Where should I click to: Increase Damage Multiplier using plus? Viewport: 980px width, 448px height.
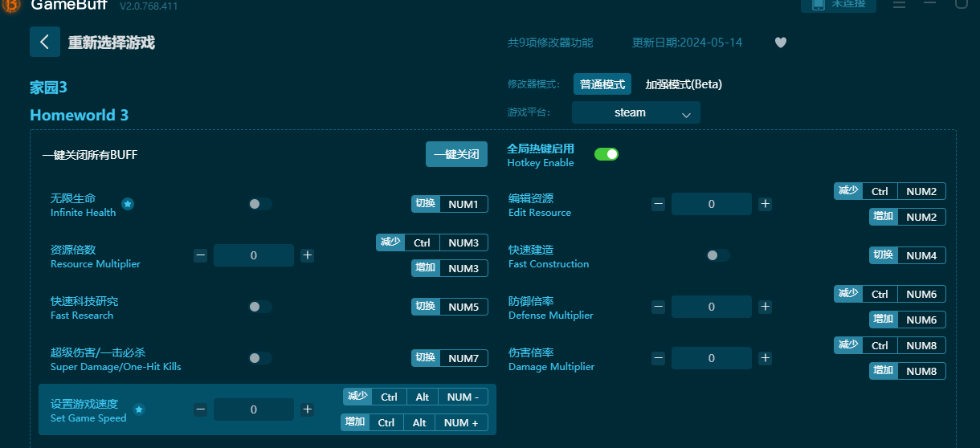point(765,358)
